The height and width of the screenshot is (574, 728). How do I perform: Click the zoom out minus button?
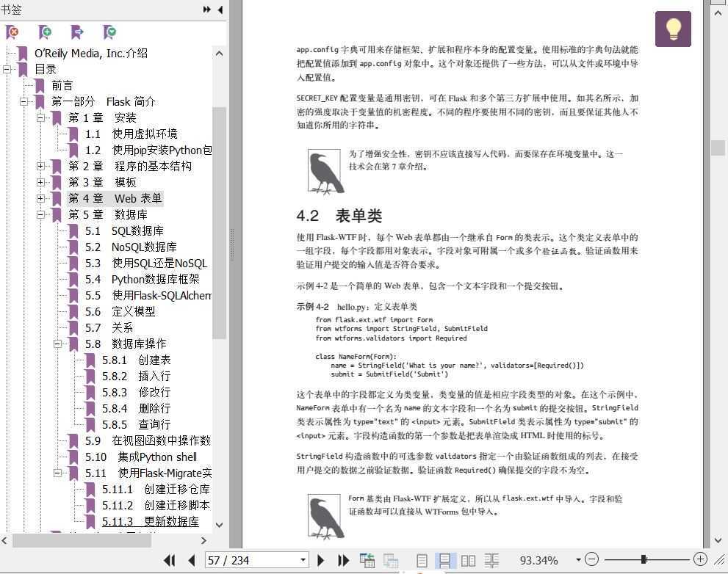(x=591, y=559)
